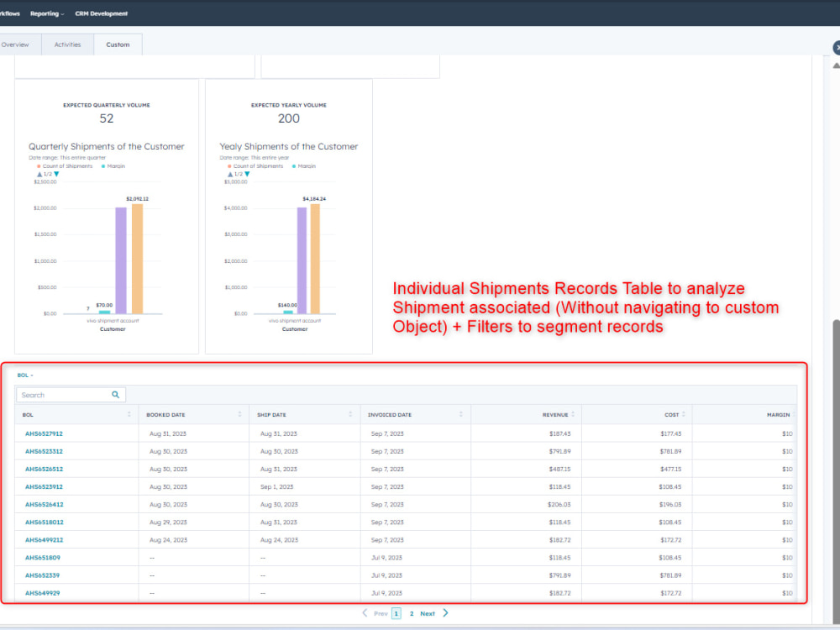Open shipment AHS652339

(42, 575)
